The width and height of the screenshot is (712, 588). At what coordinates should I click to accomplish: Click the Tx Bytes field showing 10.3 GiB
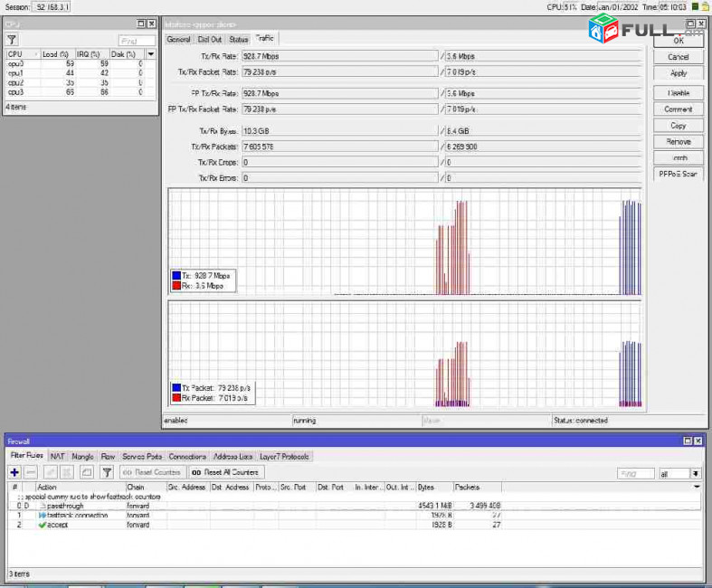click(340, 131)
